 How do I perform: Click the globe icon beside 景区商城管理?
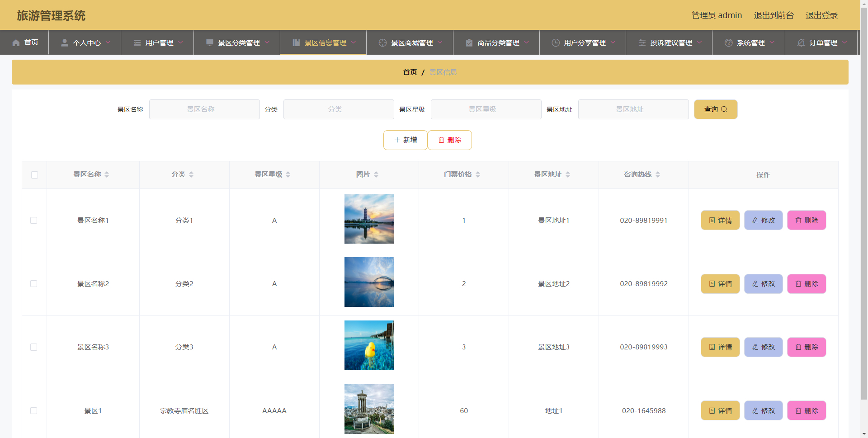(382, 42)
